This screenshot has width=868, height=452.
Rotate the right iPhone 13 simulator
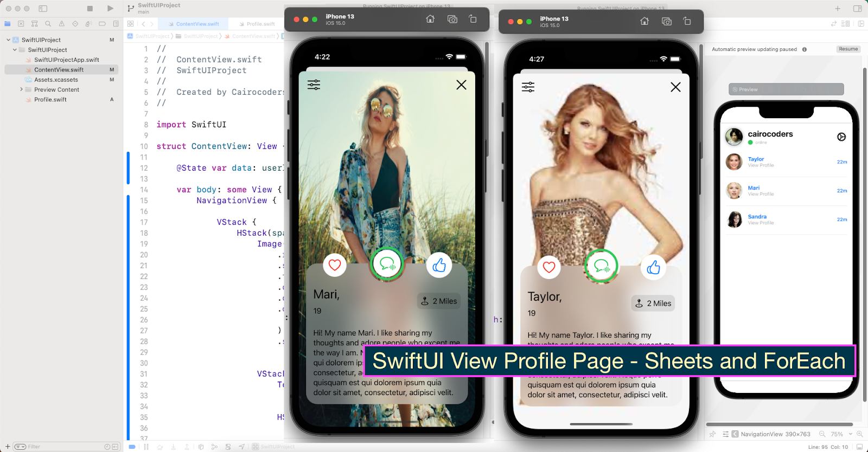coord(687,21)
